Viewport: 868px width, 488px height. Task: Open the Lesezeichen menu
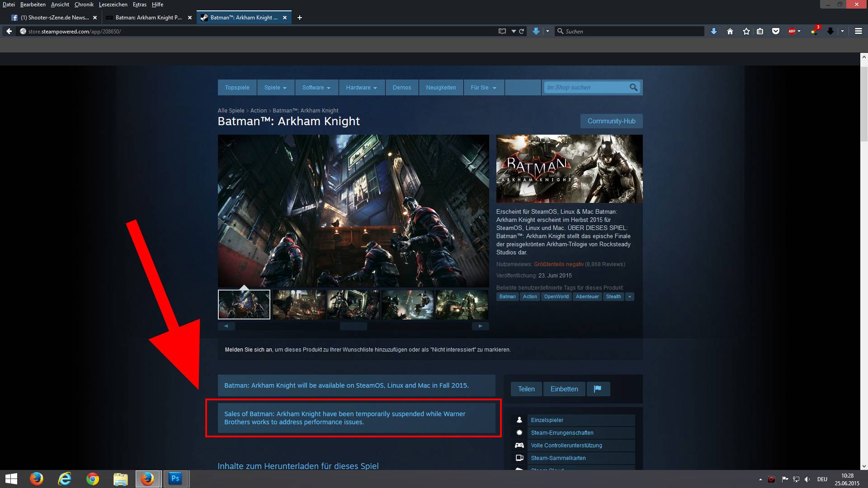pos(113,5)
